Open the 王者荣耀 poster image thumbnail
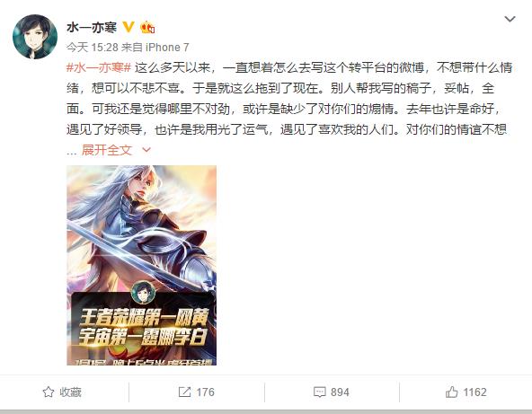Viewport: 532px width, 414px height. [141, 265]
